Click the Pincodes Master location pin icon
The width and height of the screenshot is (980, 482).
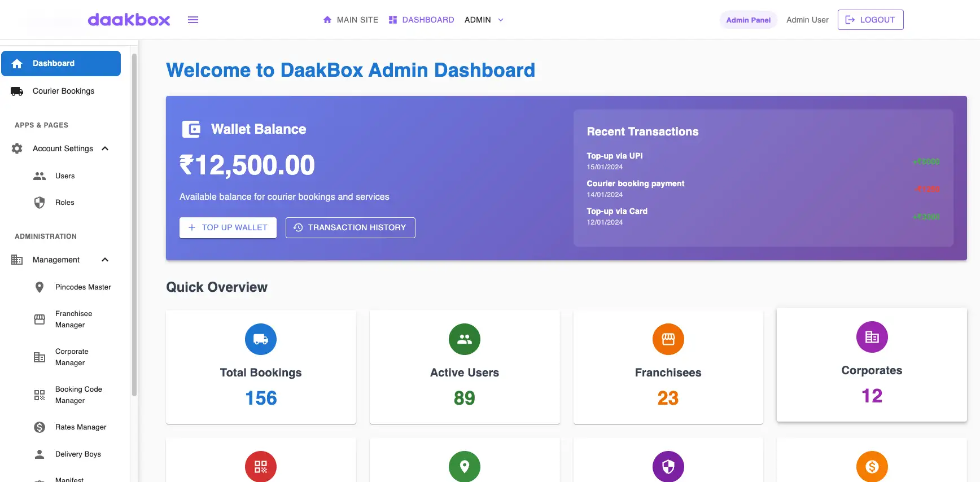coord(40,287)
